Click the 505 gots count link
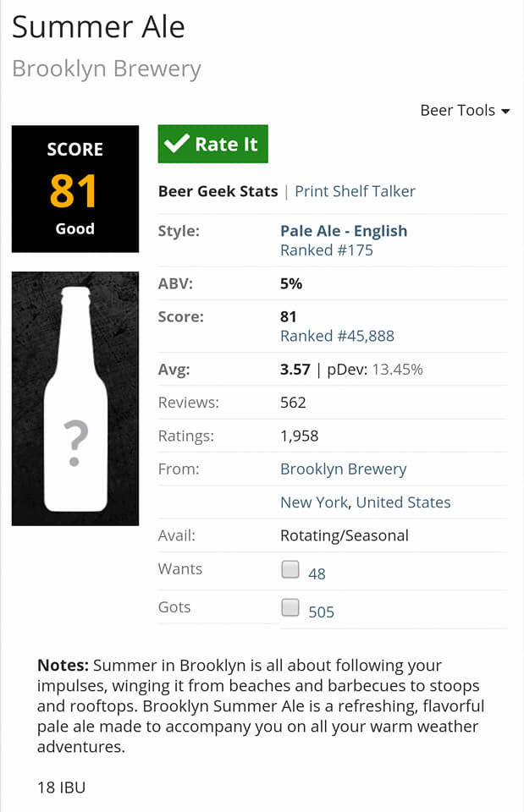Screen dimensions: 524x812 (321, 612)
